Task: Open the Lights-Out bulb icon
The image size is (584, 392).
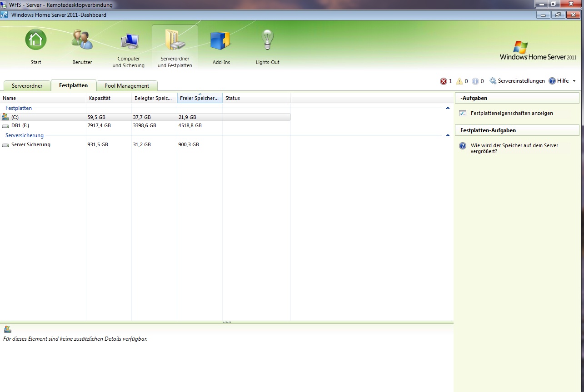Action: click(x=267, y=40)
